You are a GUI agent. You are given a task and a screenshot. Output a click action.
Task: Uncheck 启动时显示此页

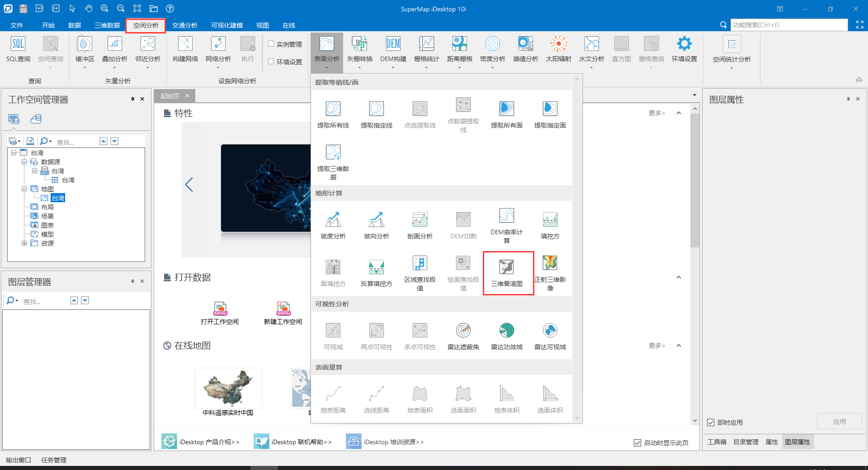[x=637, y=443]
